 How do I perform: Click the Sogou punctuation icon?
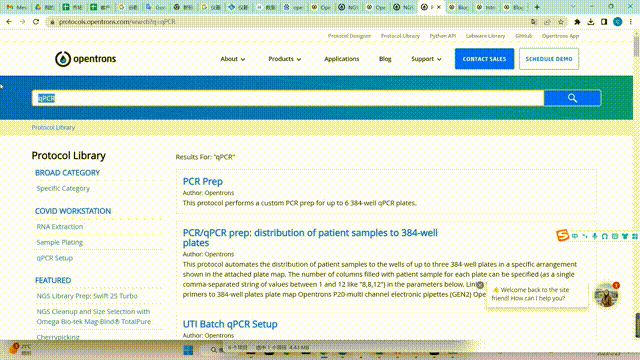point(585,236)
